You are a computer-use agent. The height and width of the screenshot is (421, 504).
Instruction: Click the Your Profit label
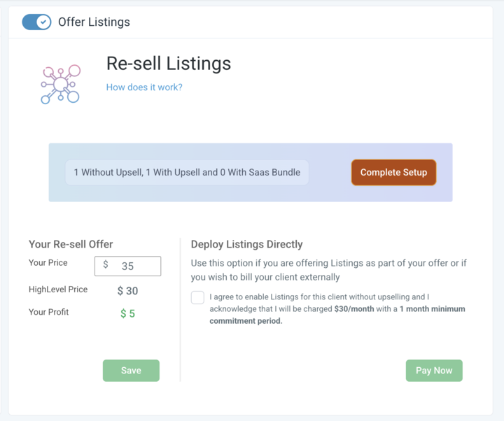[49, 312]
